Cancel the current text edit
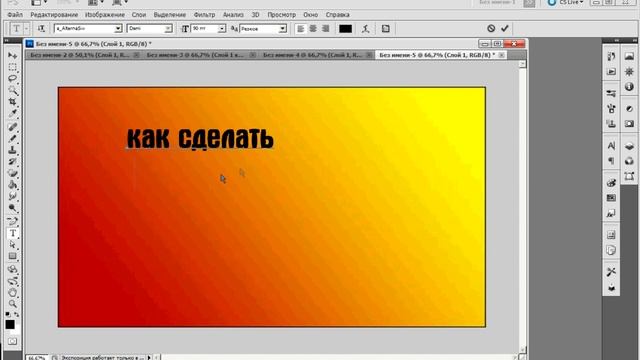Screen dimensions: 640x360 point(491,28)
